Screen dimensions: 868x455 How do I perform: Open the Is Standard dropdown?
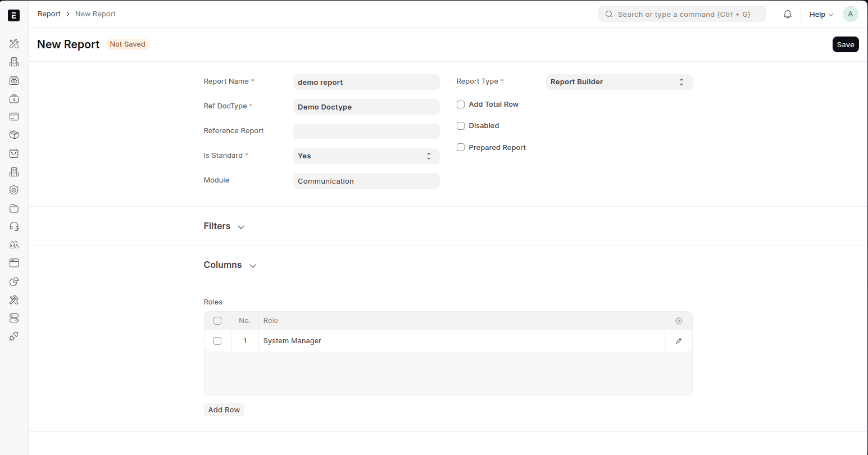click(366, 156)
